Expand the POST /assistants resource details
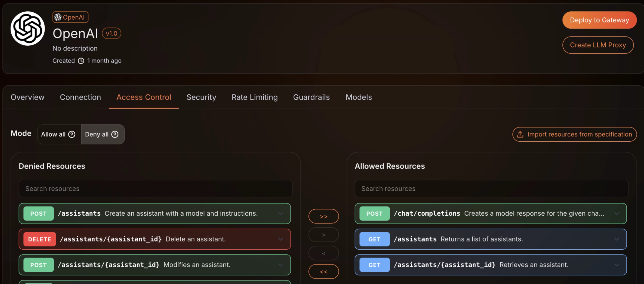Image resolution: width=644 pixels, height=284 pixels. (x=281, y=214)
